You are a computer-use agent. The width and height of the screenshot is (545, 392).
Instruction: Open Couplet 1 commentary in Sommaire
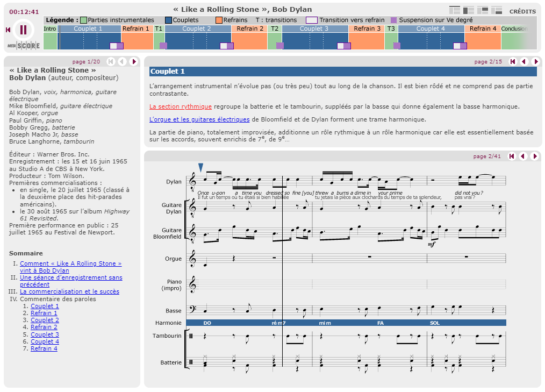point(45,306)
